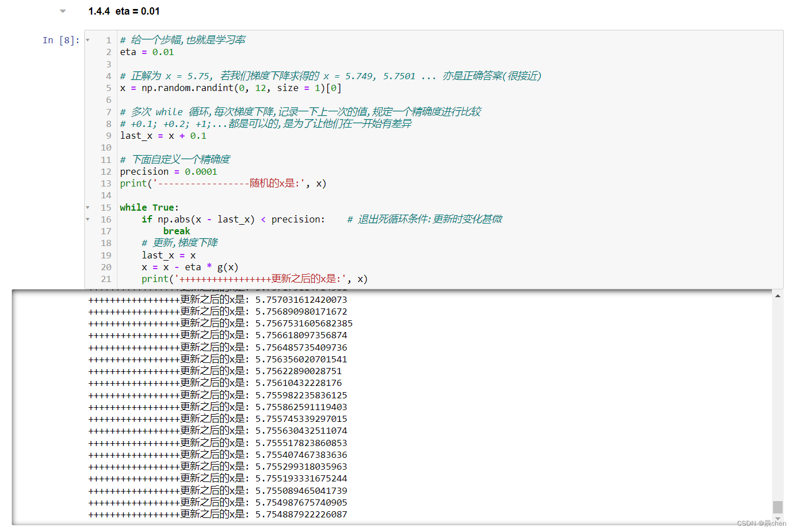Collapse the section 1.4.4 heading triangle

pos(63,11)
